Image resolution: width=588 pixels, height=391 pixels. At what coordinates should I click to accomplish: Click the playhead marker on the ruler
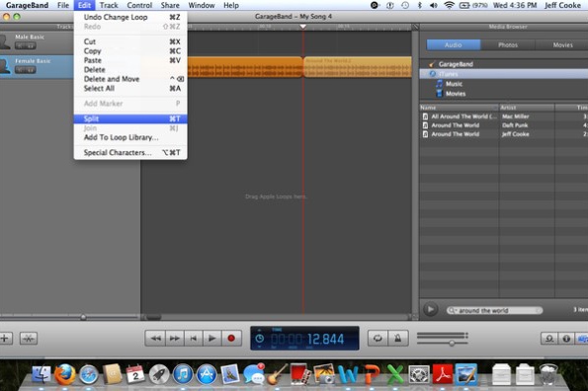pyautogui.click(x=303, y=27)
